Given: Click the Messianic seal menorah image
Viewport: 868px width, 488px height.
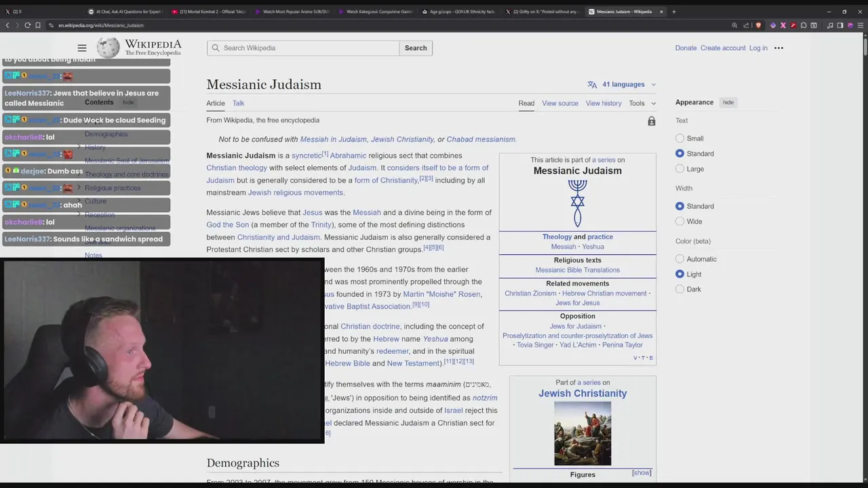Looking at the screenshot, I should [x=577, y=203].
